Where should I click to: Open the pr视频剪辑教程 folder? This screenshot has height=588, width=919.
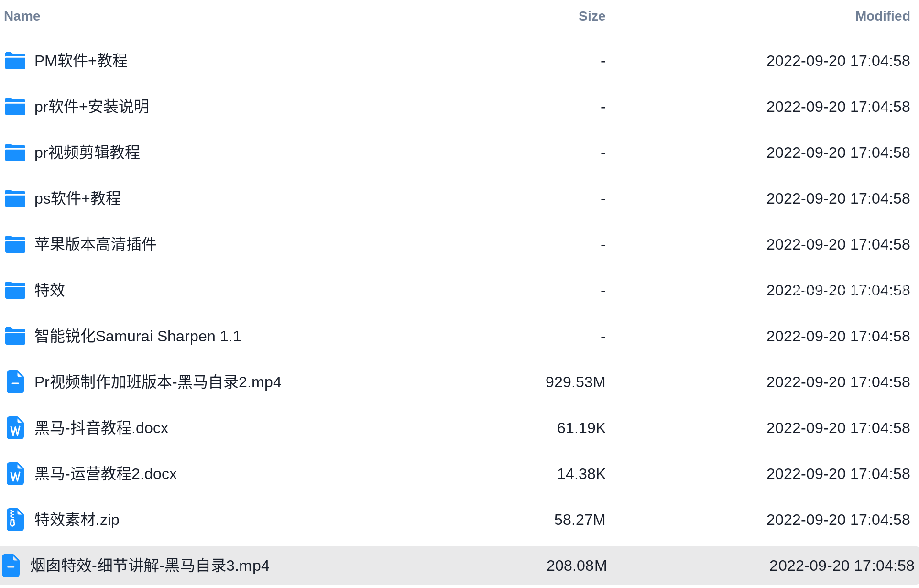tap(87, 152)
